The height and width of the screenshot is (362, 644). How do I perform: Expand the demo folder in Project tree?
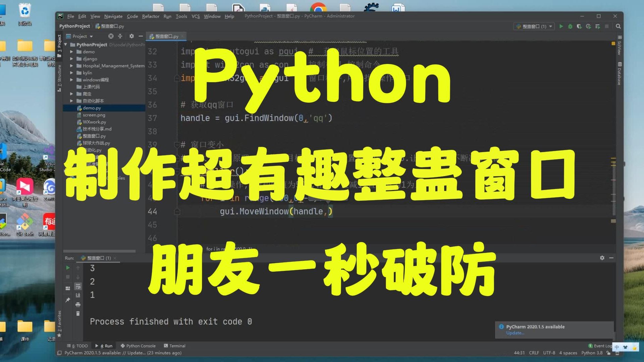point(71,52)
